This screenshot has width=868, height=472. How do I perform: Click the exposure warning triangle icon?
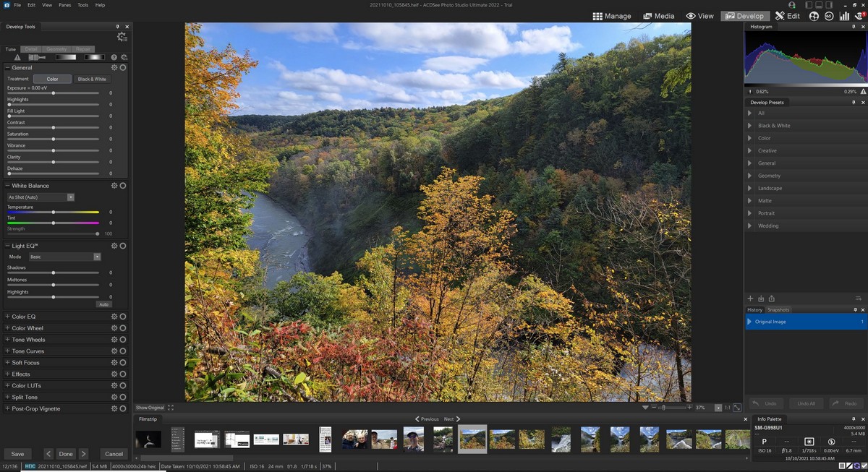[x=17, y=57]
